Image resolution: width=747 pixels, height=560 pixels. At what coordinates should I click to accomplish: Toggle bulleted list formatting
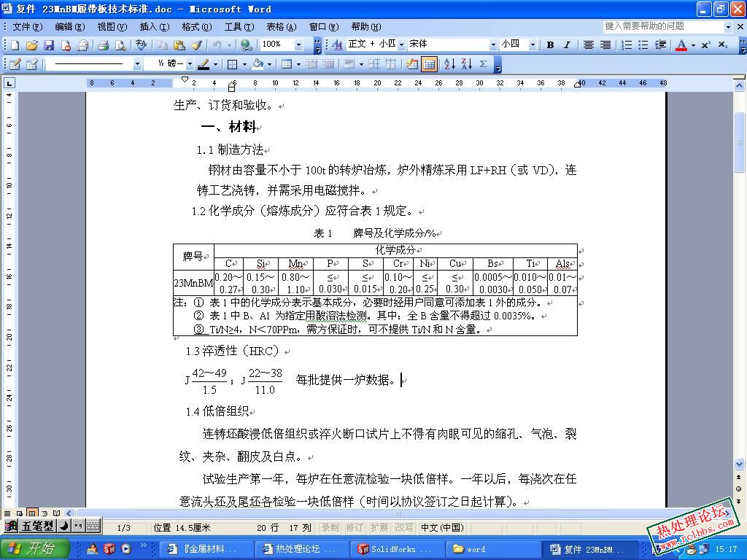coord(643,45)
